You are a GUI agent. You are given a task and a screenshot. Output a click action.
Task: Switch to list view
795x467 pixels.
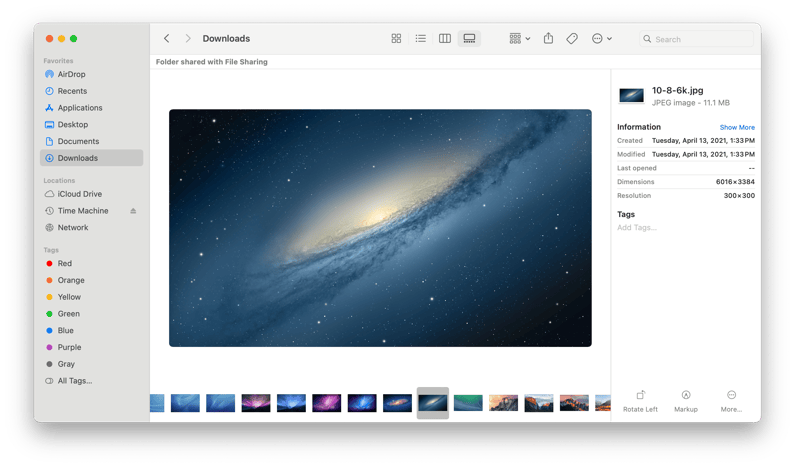pos(420,39)
